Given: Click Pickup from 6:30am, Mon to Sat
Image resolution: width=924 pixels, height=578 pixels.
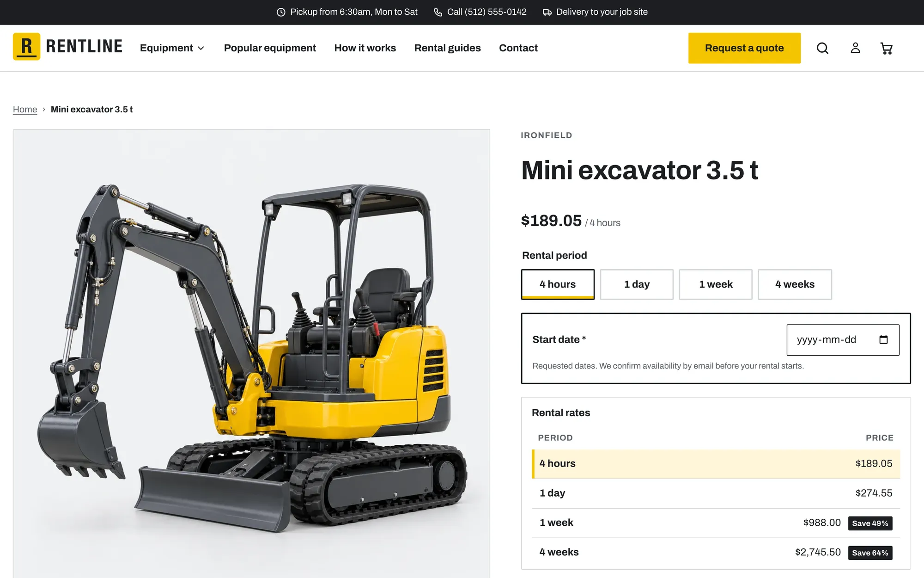Looking at the screenshot, I should pos(353,12).
